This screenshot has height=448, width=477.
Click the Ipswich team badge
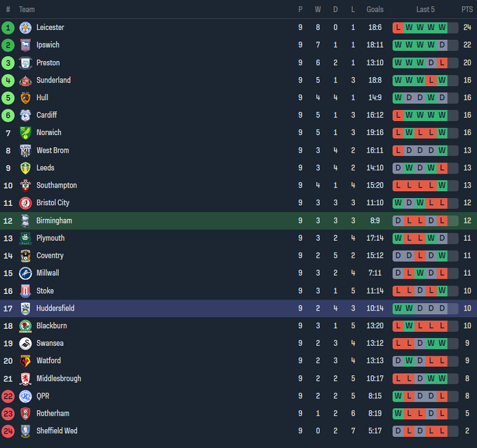tap(25, 45)
